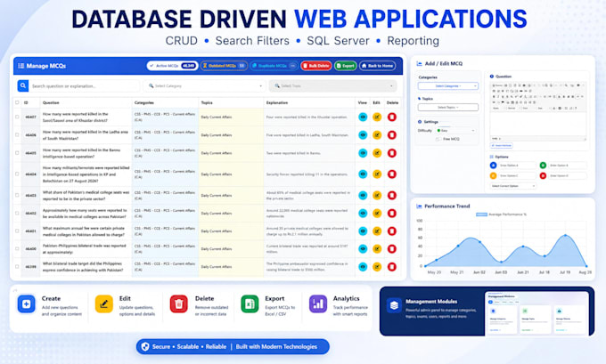The height and width of the screenshot is (364, 606).
Task: Check the checkbox for row 46403
Action: pyautogui.click(x=17, y=195)
